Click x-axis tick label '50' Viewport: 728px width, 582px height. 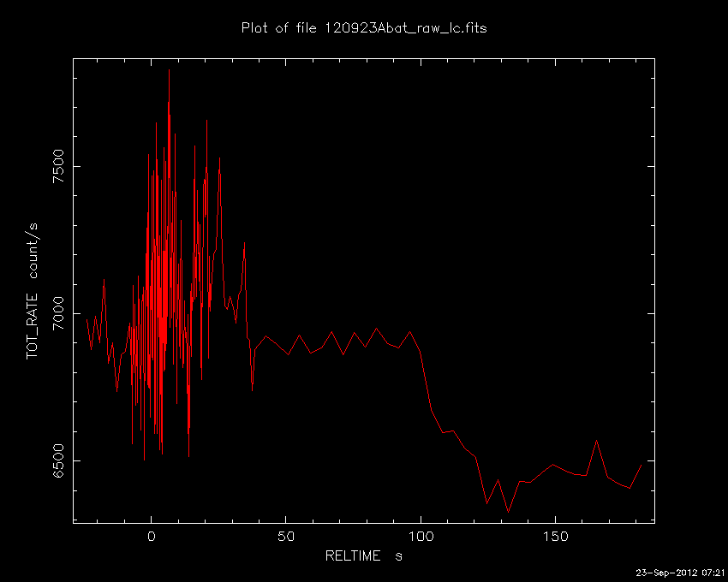tap(286, 537)
